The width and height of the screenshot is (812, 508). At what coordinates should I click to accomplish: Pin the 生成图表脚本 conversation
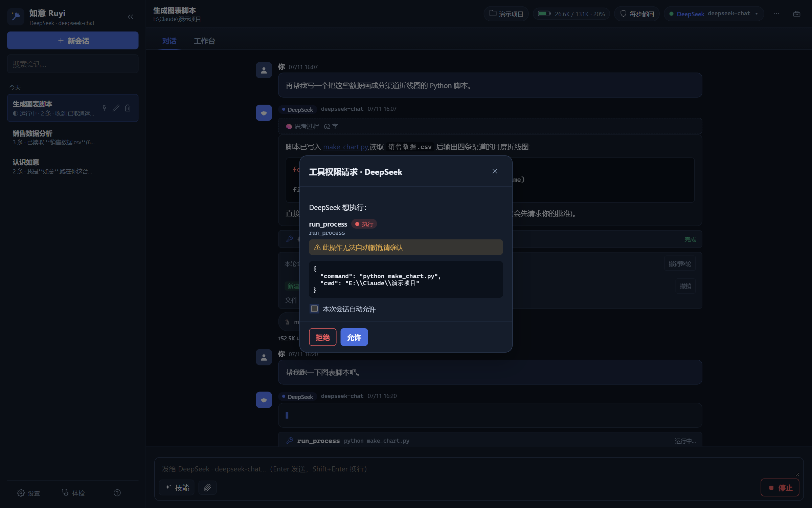tap(104, 108)
